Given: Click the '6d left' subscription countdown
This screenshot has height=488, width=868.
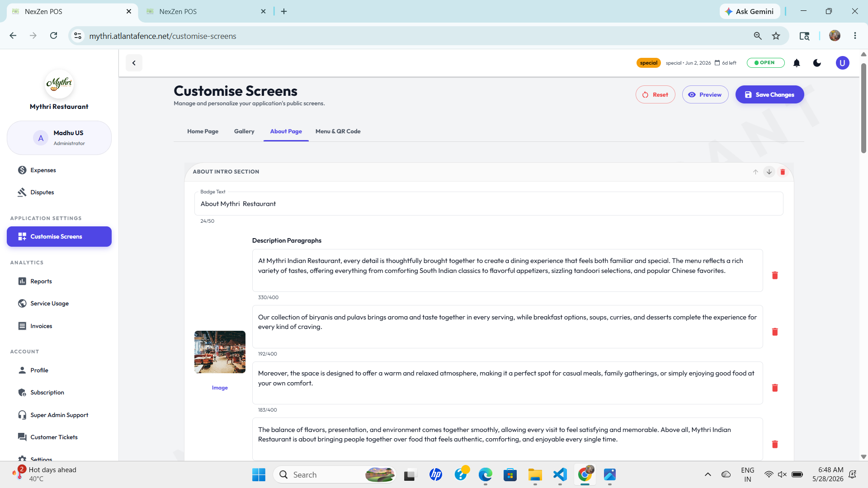Looking at the screenshot, I should pyautogui.click(x=726, y=63).
